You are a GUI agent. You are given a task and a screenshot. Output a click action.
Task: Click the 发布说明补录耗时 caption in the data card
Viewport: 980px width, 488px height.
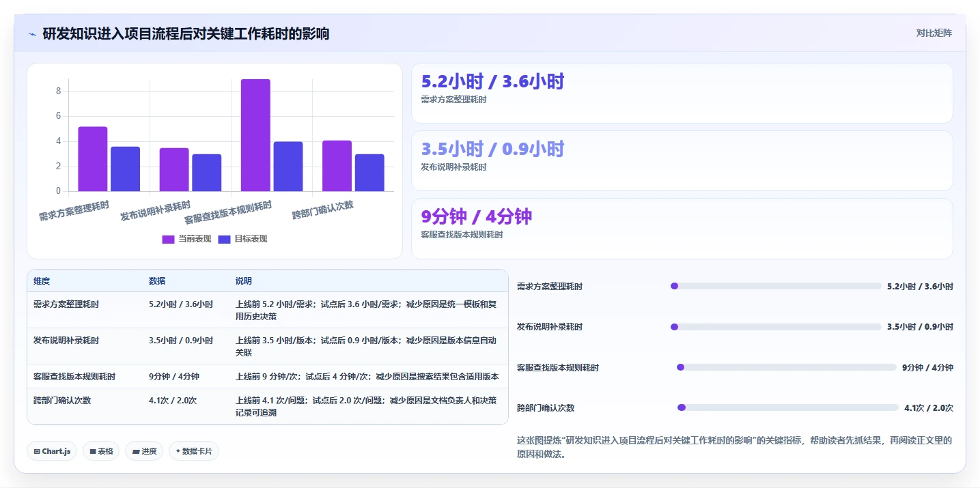tap(454, 167)
